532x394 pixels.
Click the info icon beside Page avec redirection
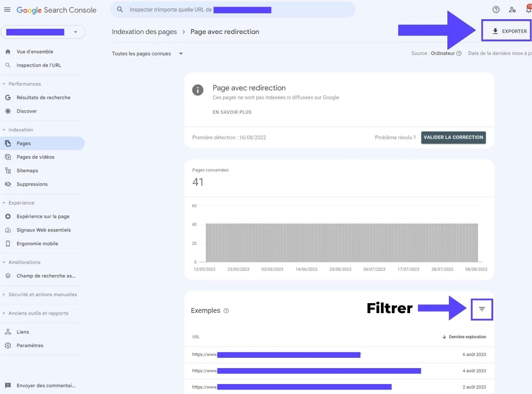click(x=198, y=90)
